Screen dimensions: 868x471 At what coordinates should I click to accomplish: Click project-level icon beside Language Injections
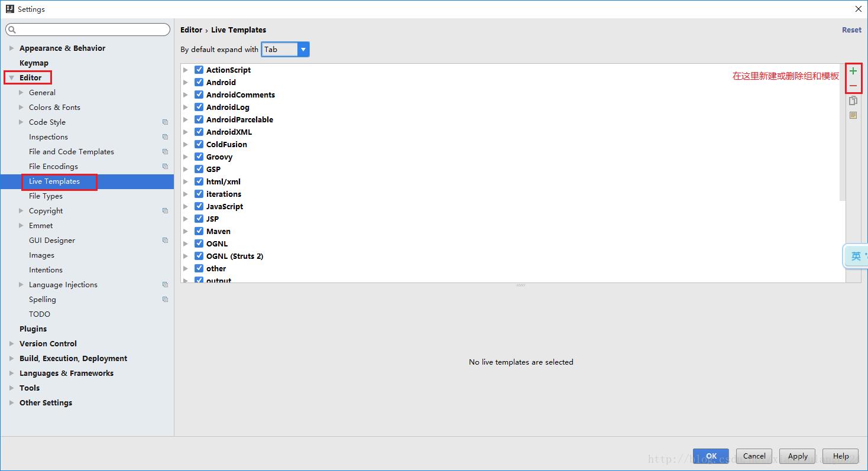pos(165,285)
